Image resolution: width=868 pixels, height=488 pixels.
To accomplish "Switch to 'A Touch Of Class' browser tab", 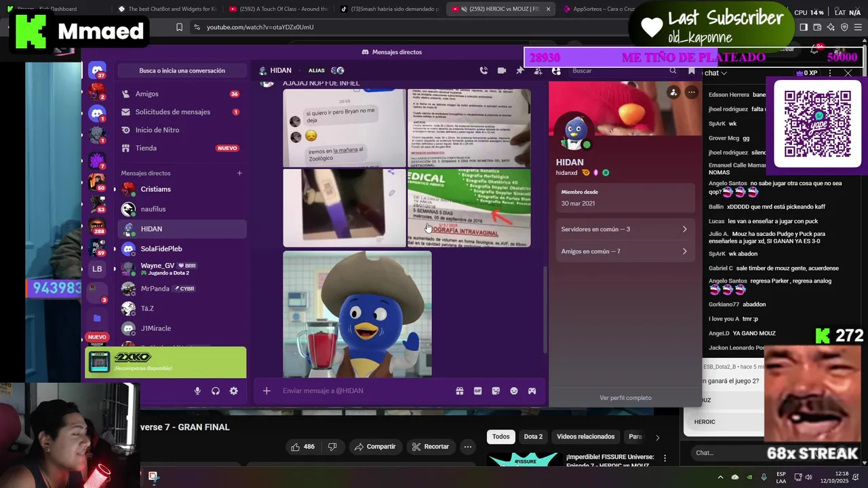I will point(278,9).
